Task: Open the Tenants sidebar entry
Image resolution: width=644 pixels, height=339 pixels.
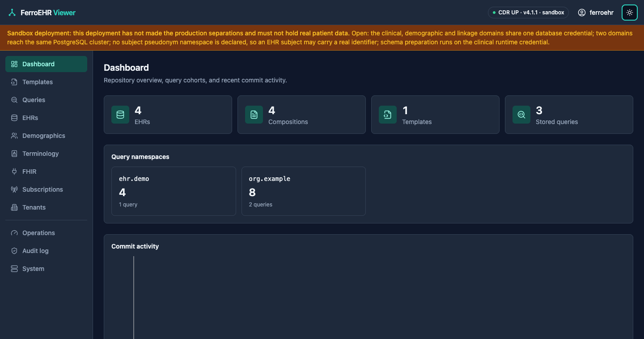Action: click(46, 207)
